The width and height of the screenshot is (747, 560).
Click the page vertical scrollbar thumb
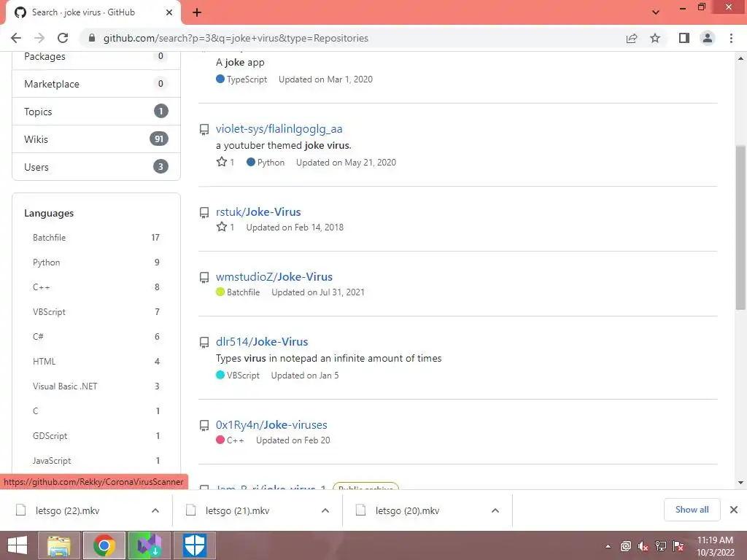pos(740,227)
